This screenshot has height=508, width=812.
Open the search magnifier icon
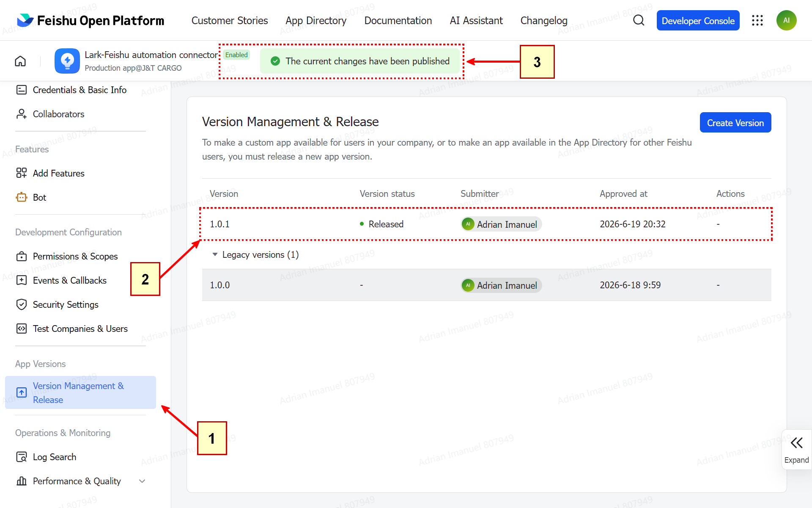[639, 20]
